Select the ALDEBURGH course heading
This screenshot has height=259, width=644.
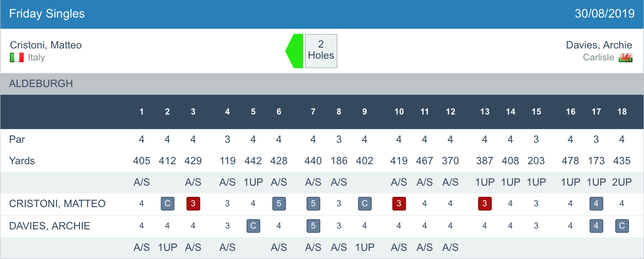(x=41, y=84)
